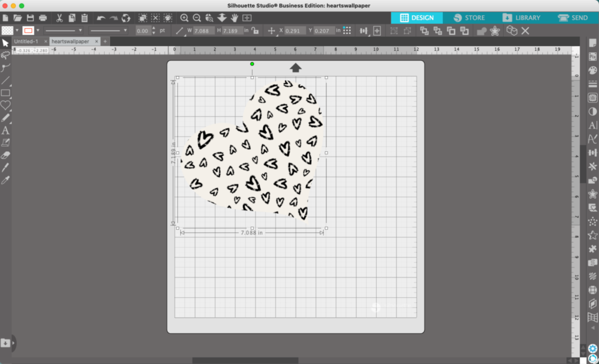Open the line color dropdown arrow

tap(38, 30)
